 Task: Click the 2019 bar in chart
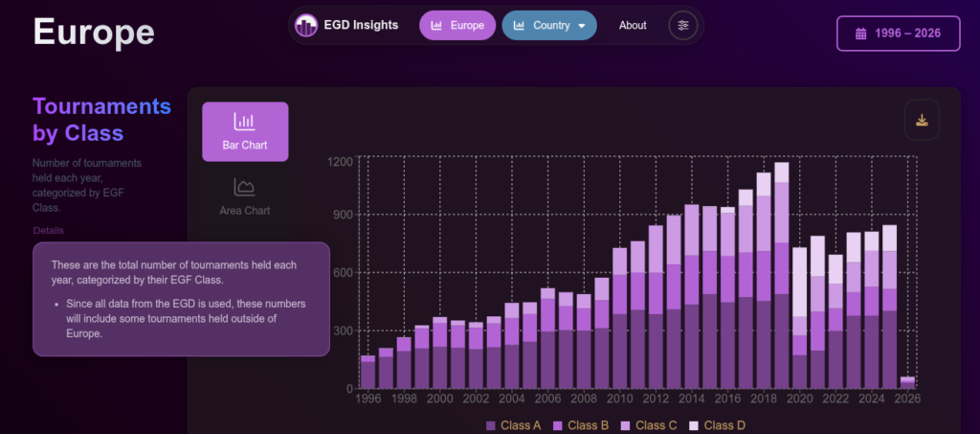click(x=782, y=276)
